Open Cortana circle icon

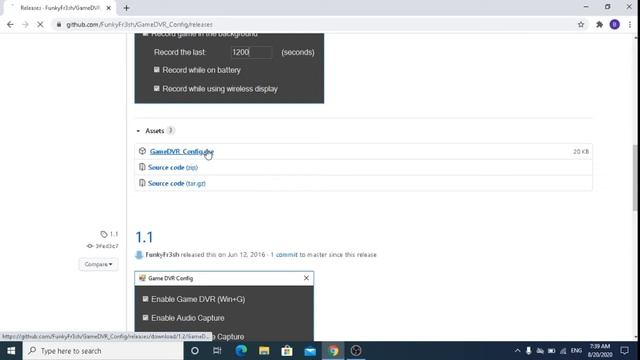click(x=195, y=351)
